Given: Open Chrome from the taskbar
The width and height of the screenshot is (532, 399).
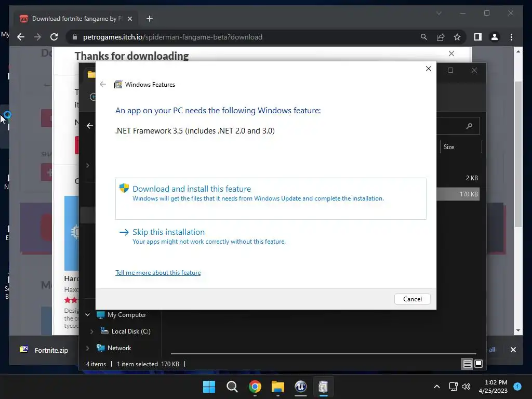Looking at the screenshot, I should point(255,387).
